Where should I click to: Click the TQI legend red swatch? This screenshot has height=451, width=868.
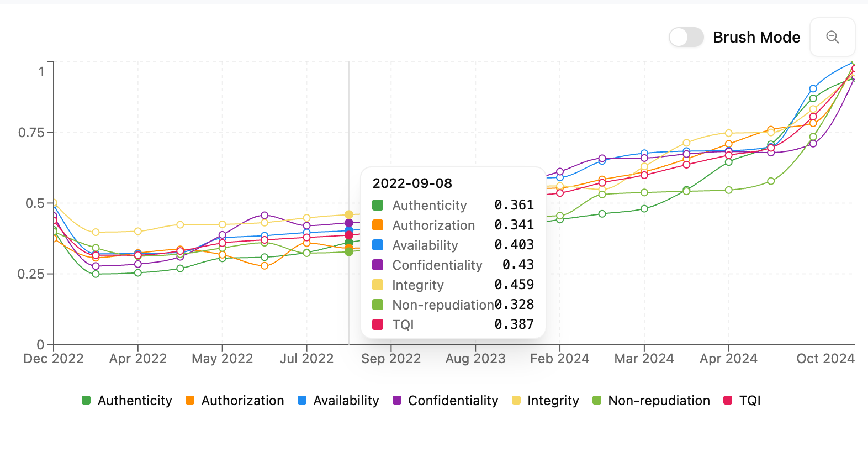click(x=728, y=401)
